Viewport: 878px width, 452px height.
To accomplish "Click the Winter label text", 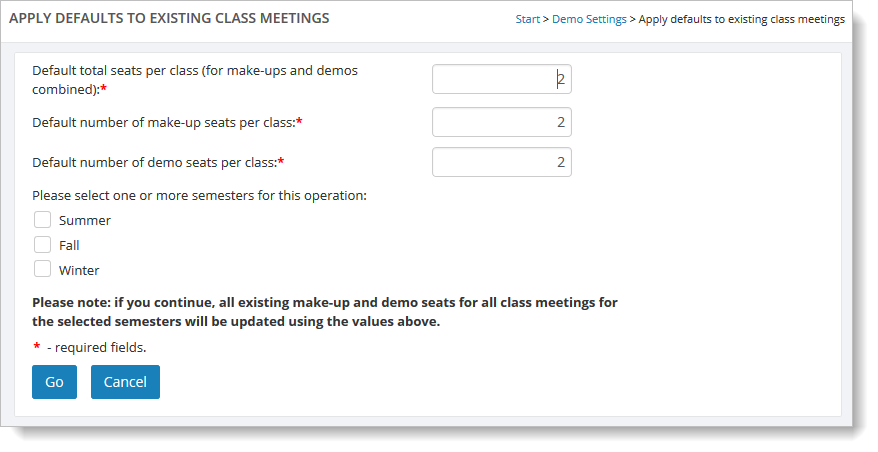I will (x=79, y=271).
